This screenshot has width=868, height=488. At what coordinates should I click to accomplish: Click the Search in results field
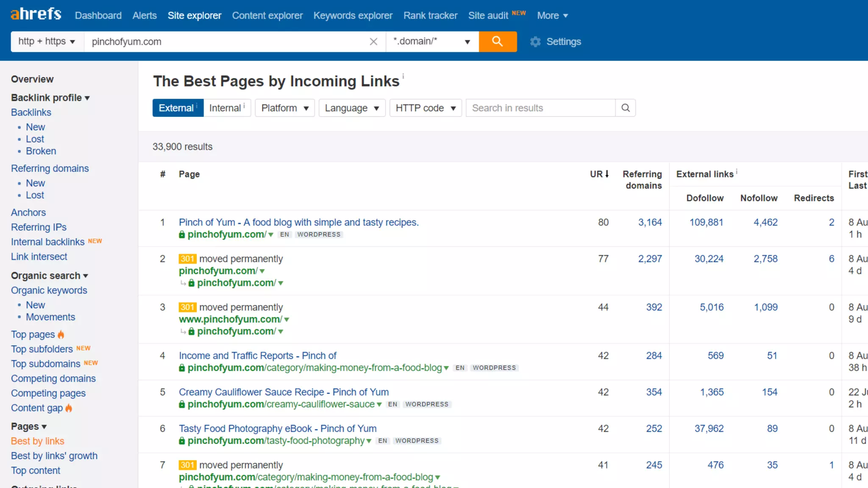tap(540, 108)
